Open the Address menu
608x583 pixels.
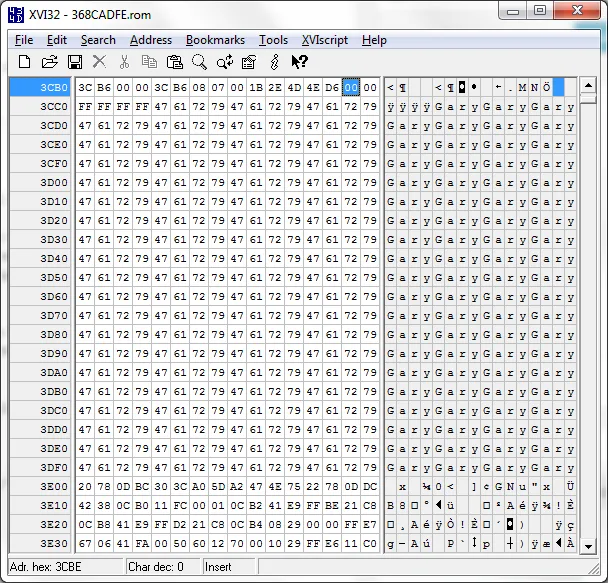click(151, 40)
